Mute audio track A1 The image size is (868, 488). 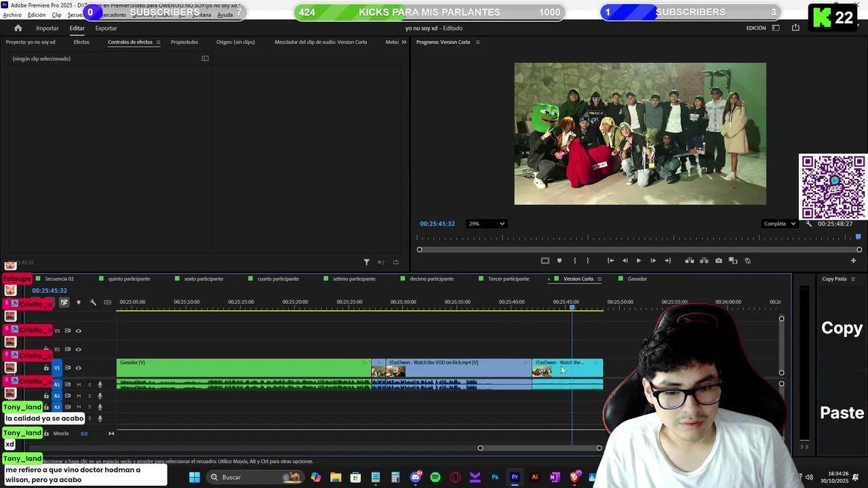[x=79, y=385]
